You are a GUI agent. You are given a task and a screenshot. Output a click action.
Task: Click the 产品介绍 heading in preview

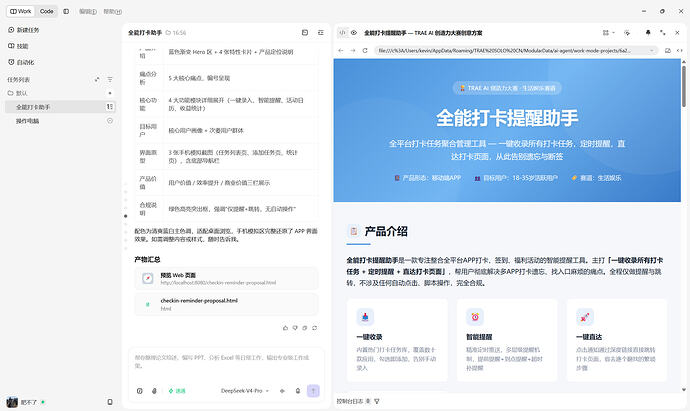click(x=386, y=231)
